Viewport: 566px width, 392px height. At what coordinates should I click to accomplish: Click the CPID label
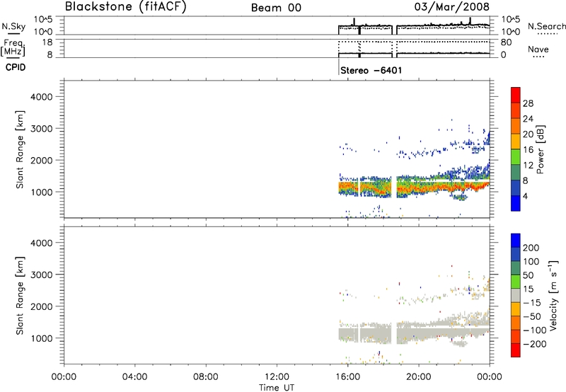tap(16, 67)
